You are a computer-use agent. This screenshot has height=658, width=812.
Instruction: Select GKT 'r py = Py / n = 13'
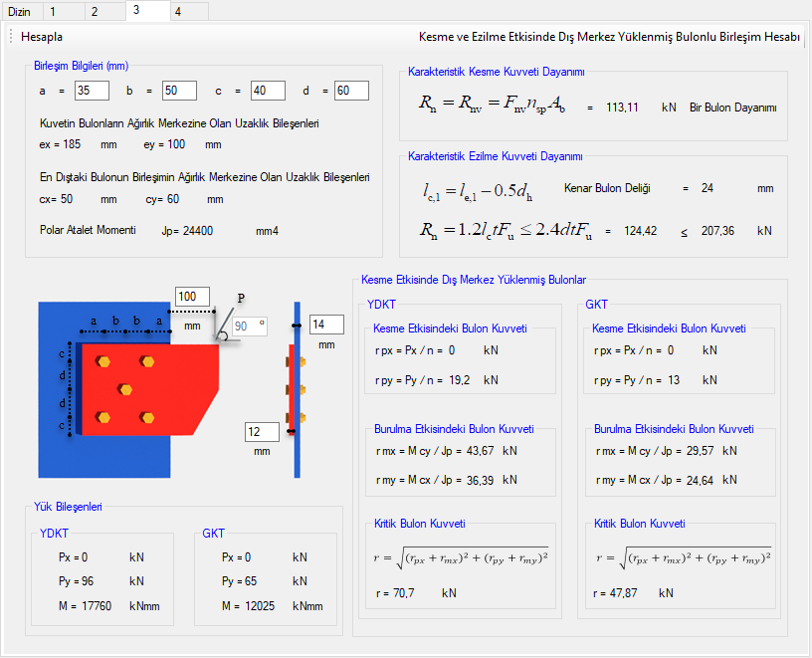tap(637, 380)
